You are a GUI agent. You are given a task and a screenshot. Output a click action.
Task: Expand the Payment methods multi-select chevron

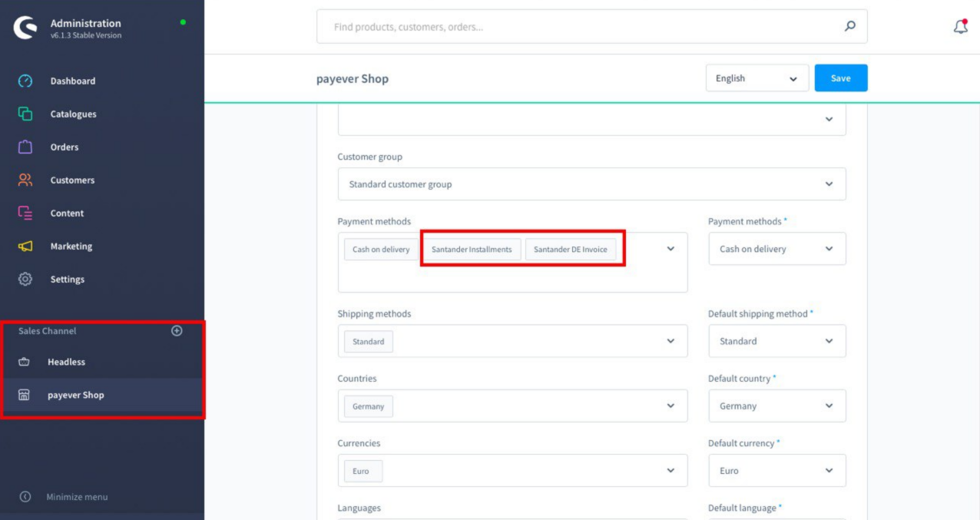point(670,249)
